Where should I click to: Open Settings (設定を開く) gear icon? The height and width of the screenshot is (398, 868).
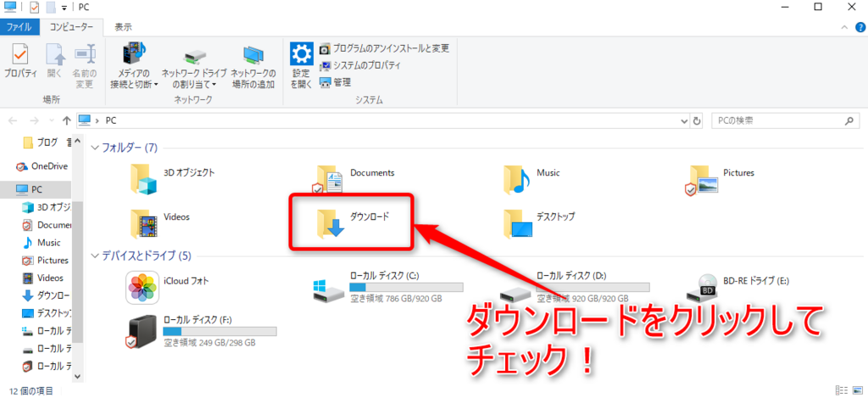click(x=302, y=66)
